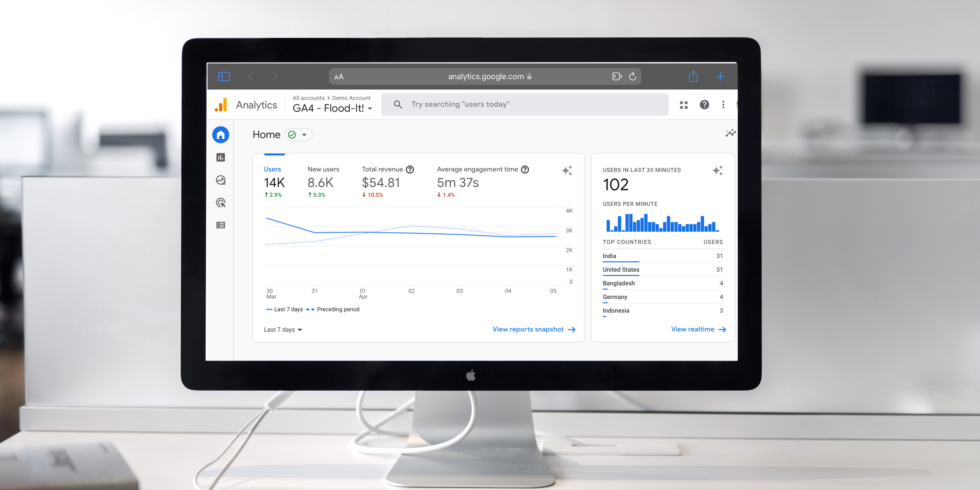Click the extensions icon in address bar
Viewport: 980px width, 490px height.
tap(617, 76)
